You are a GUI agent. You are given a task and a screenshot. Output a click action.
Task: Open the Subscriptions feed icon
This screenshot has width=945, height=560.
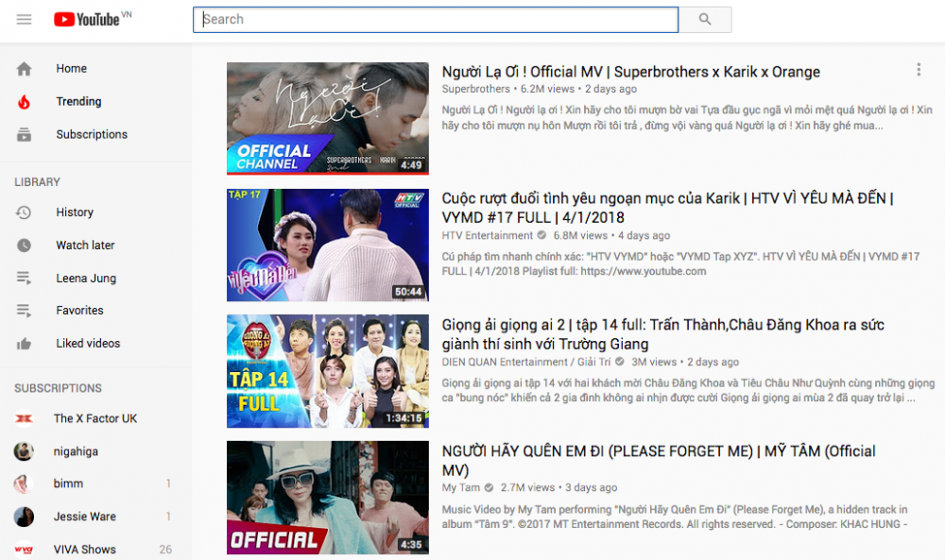(x=25, y=134)
